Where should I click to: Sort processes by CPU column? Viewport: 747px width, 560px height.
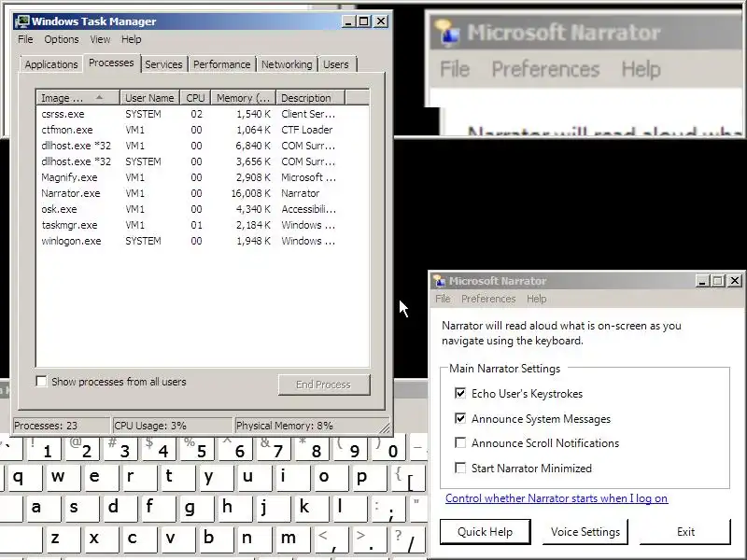(x=195, y=98)
